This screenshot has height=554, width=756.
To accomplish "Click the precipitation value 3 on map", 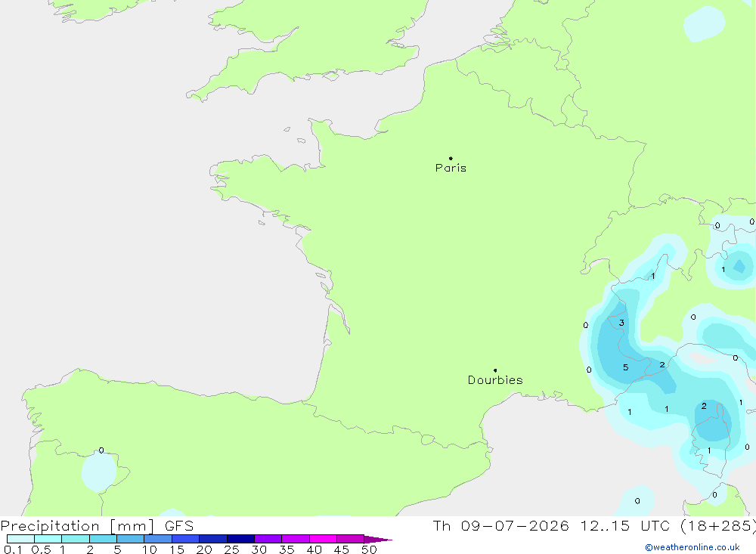I will (621, 323).
